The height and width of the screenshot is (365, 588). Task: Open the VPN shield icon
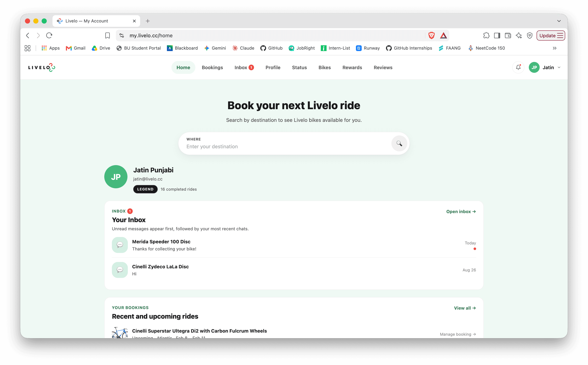click(530, 35)
